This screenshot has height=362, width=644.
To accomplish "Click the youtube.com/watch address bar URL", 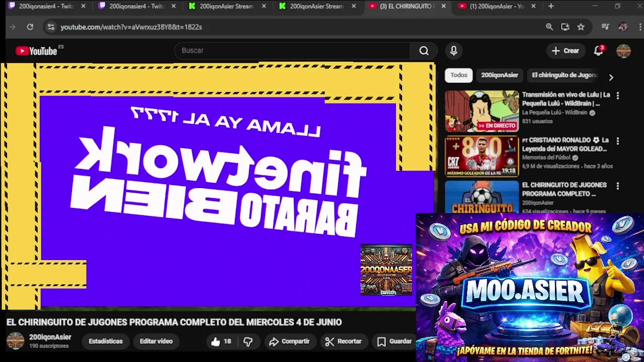I will 131,27.
